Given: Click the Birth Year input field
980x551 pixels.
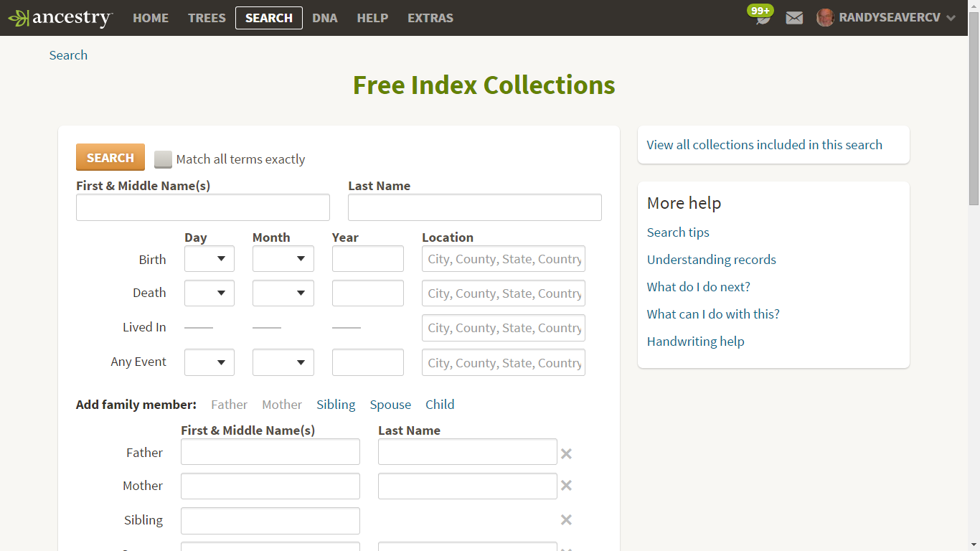Looking at the screenshot, I should pos(367,258).
